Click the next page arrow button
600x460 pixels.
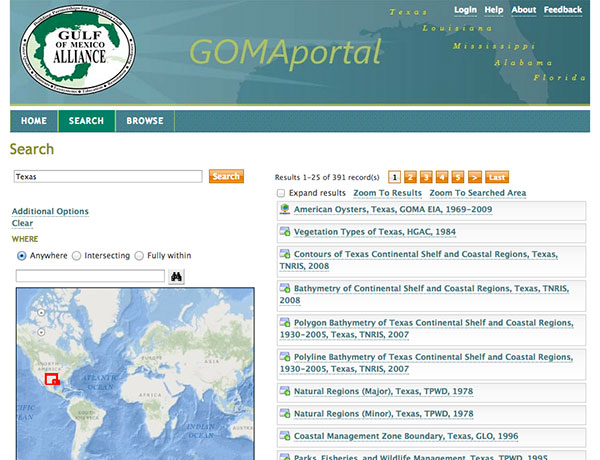(x=474, y=177)
